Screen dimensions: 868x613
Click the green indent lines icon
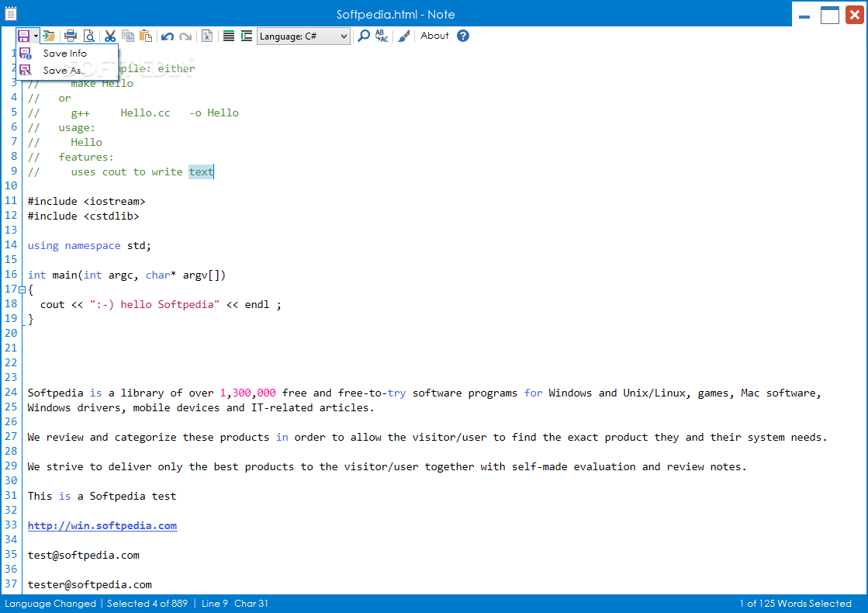click(247, 36)
